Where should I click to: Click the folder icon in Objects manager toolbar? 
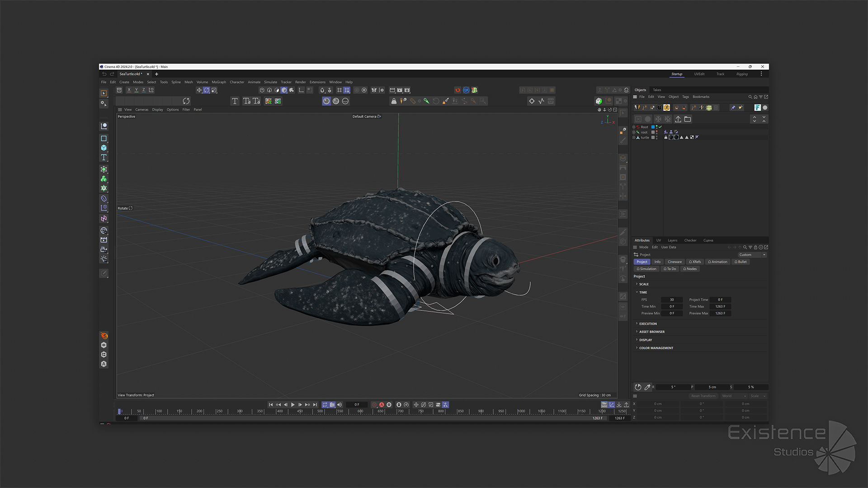688,119
